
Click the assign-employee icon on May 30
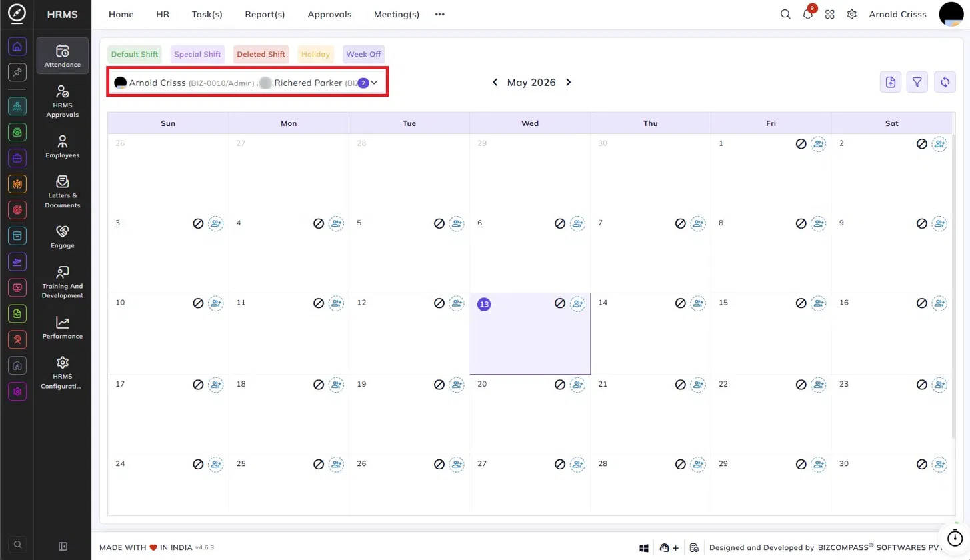(x=939, y=464)
